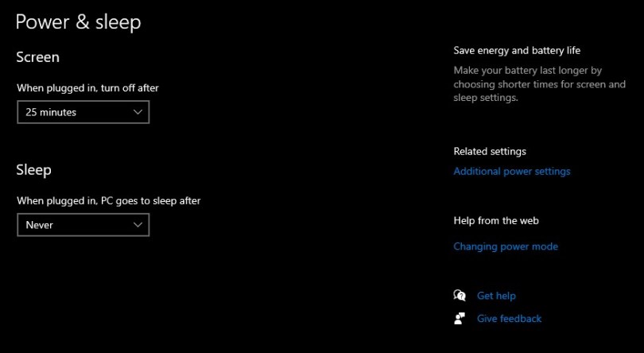Screen dimensions: 644x353
Task: Click the Sleep section heading
Action: click(x=33, y=170)
